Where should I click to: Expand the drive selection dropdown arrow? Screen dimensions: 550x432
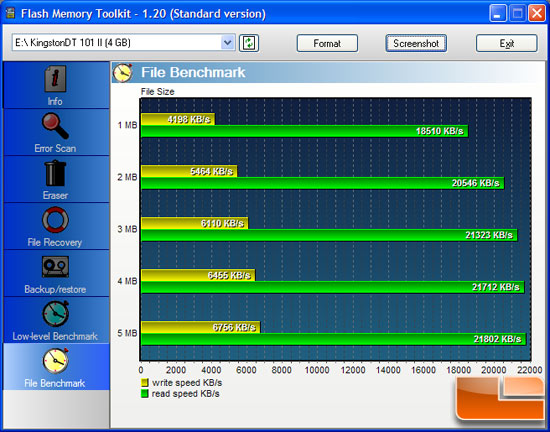tap(228, 43)
